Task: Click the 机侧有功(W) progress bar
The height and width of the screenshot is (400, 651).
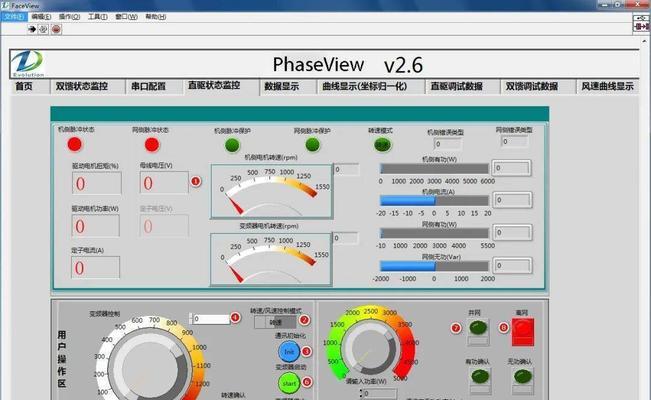Action: point(434,169)
